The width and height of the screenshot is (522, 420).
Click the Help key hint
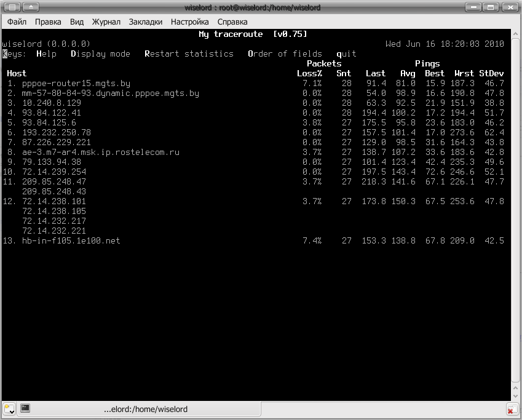pyautogui.click(x=46, y=54)
